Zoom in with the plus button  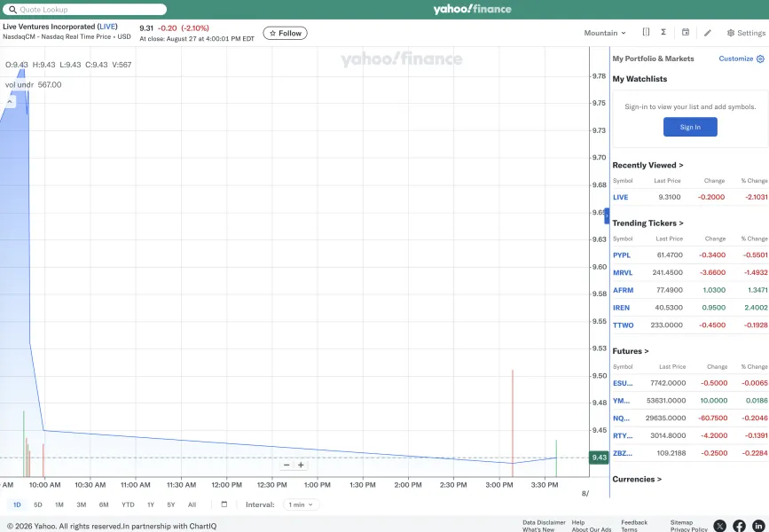coord(301,465)
